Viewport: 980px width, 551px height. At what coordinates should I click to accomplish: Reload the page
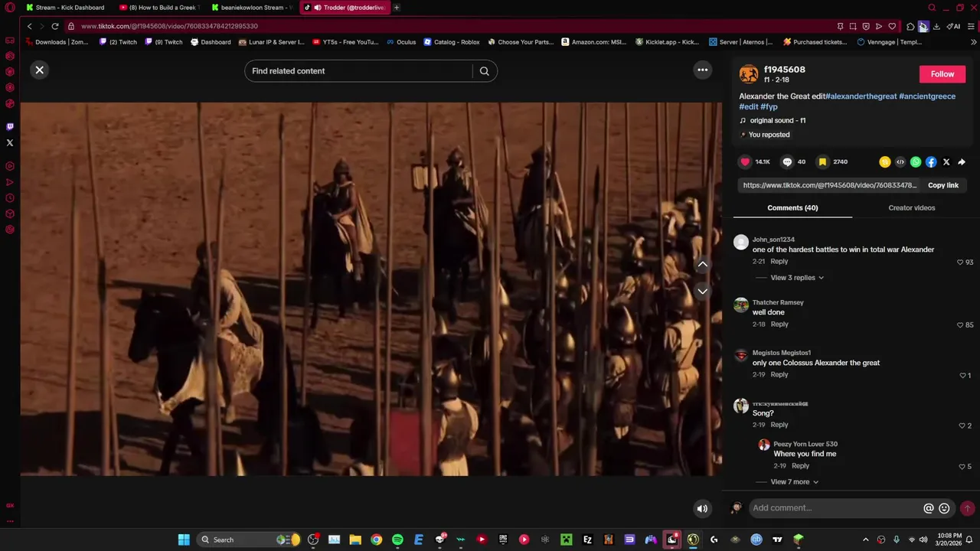[x=55, y=26]
